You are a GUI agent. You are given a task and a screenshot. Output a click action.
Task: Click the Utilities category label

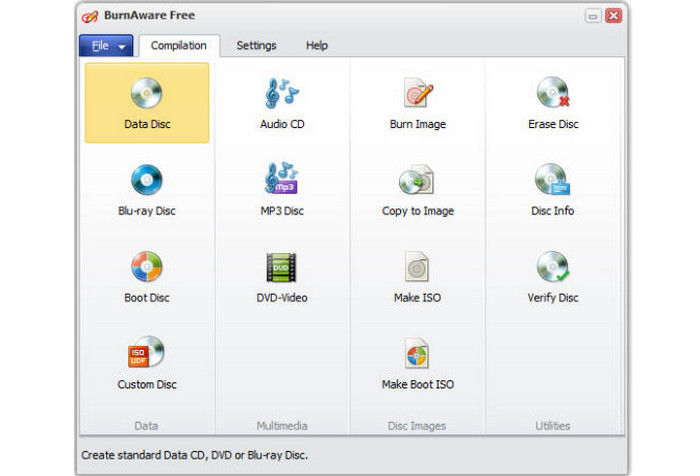(553, 426)
